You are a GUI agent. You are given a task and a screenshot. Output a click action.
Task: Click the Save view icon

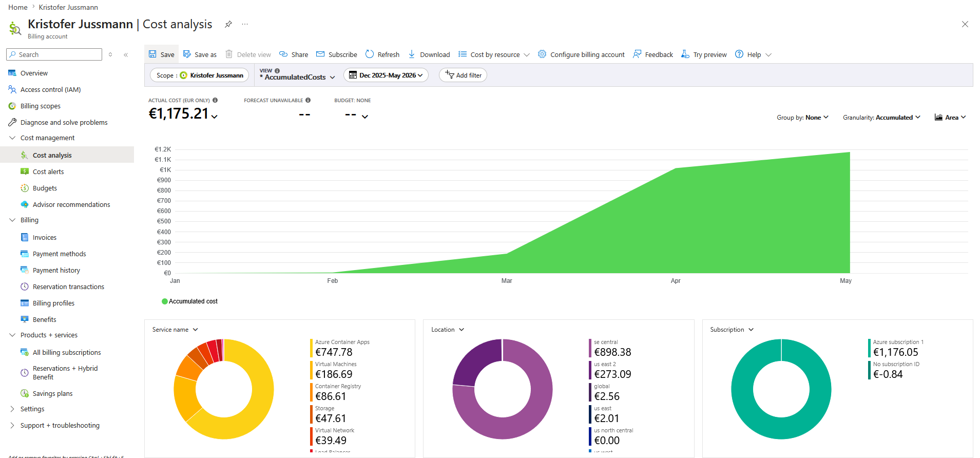152,54
